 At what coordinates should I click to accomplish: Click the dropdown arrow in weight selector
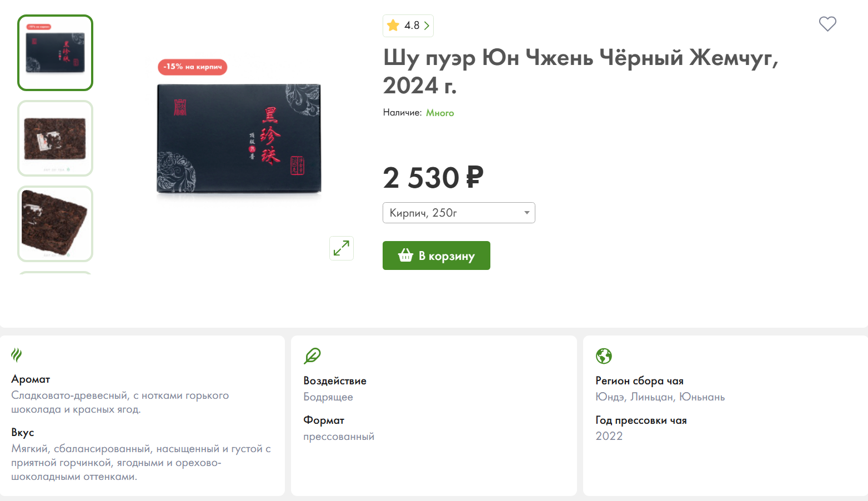(526, 213)
